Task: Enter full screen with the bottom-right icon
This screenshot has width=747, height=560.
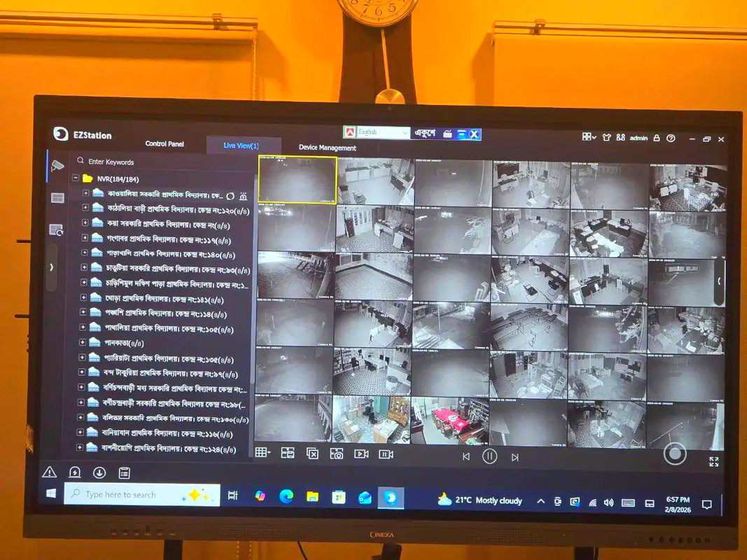Action: (x=713, y=462)
